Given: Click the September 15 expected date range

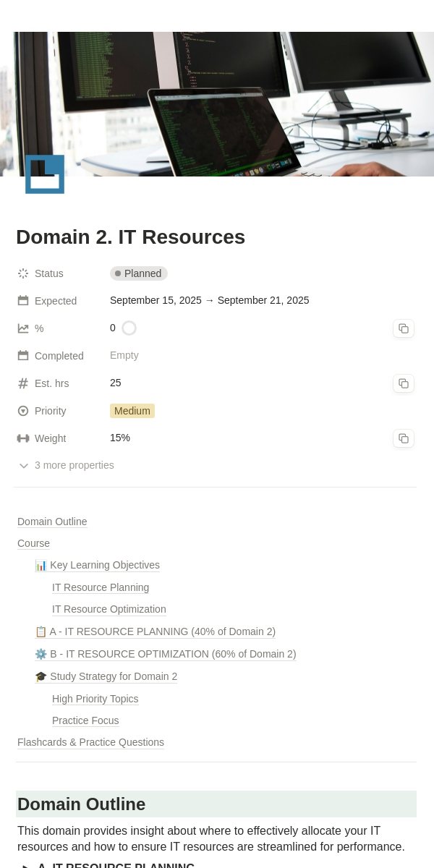Looking at the screenshot, I should 210,300.
